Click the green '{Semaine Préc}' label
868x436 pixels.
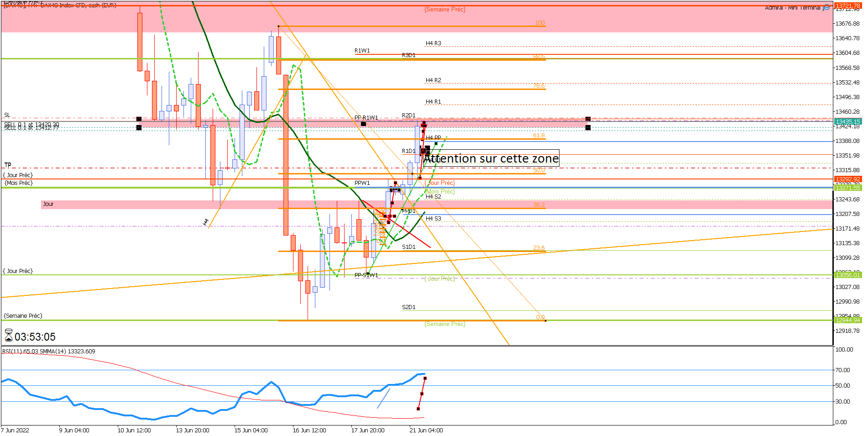[445, 324]
